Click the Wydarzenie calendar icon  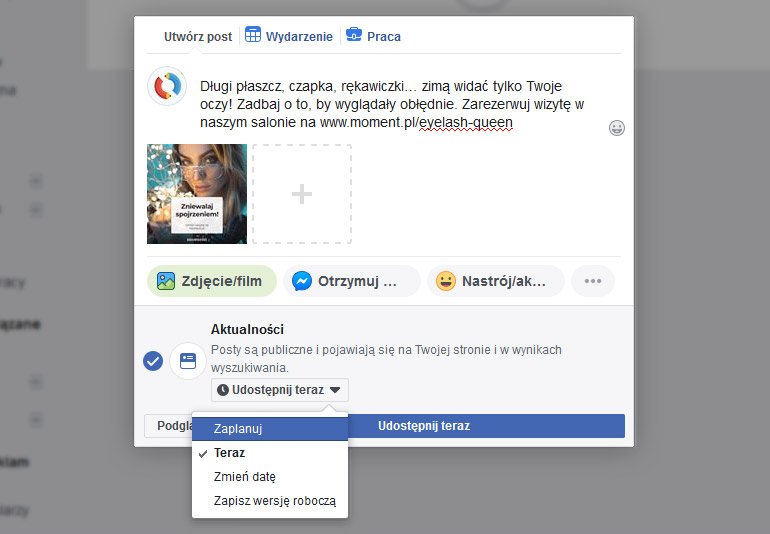253,35
